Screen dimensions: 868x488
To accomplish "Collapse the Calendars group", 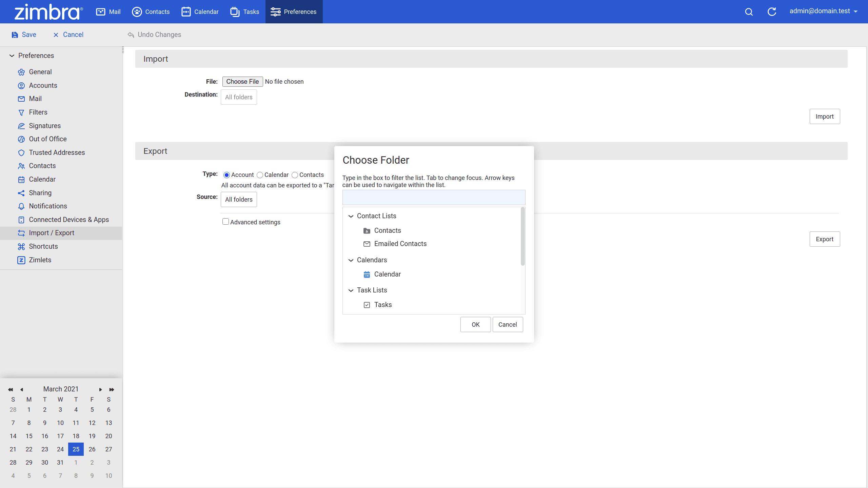I will (351, 260).
